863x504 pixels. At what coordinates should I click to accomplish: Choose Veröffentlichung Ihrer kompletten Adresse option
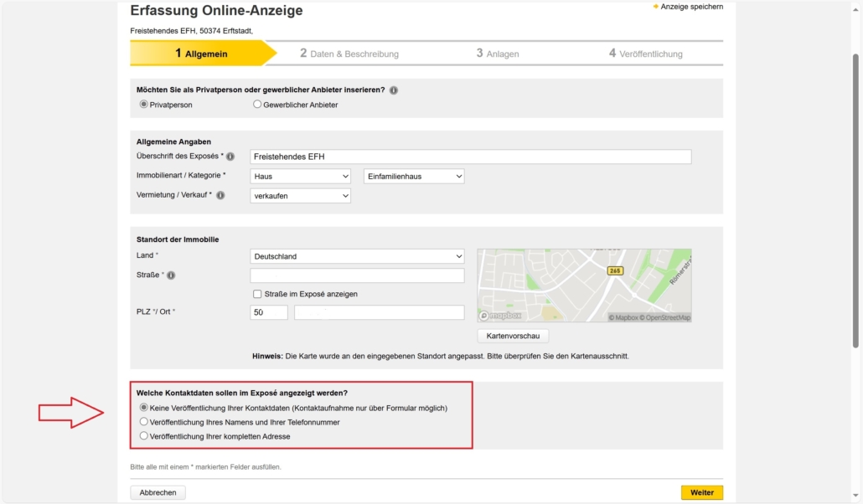(144, 435)
